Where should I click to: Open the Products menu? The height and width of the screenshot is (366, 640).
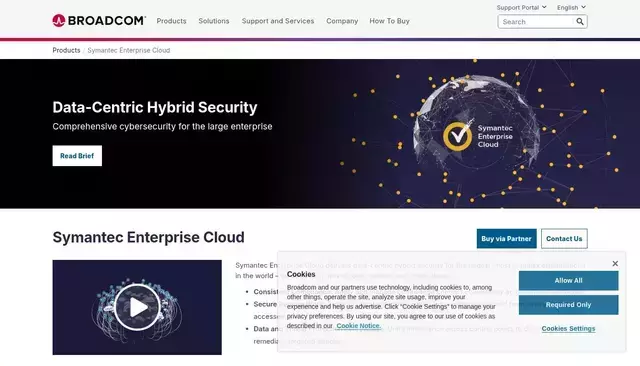click(171, 21)
